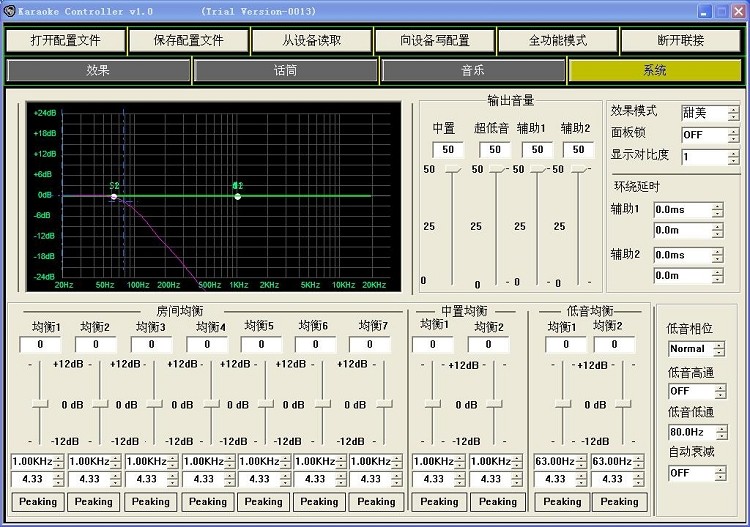Adjust 辅助2 second delay 0.0m spinner
Screen dimensions: 750x527
689,276
